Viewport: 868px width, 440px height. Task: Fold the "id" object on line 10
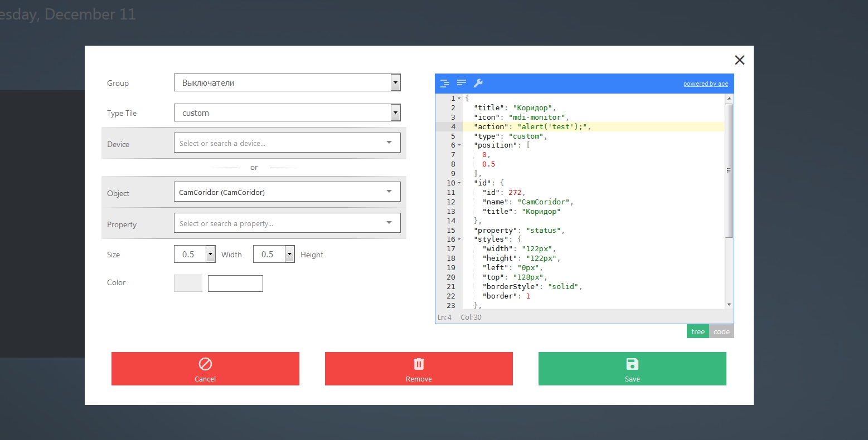click(459, 183)
